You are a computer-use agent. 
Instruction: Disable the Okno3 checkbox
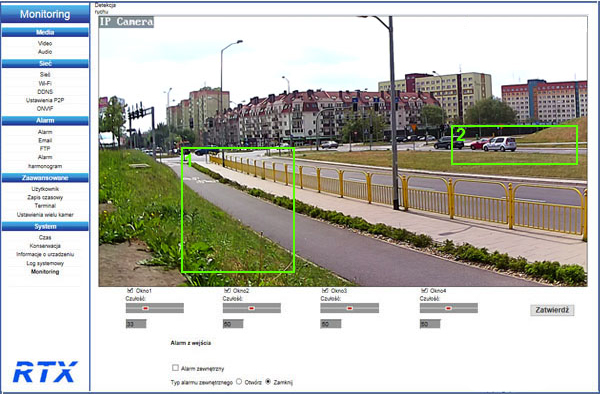(x=325, y=291)
